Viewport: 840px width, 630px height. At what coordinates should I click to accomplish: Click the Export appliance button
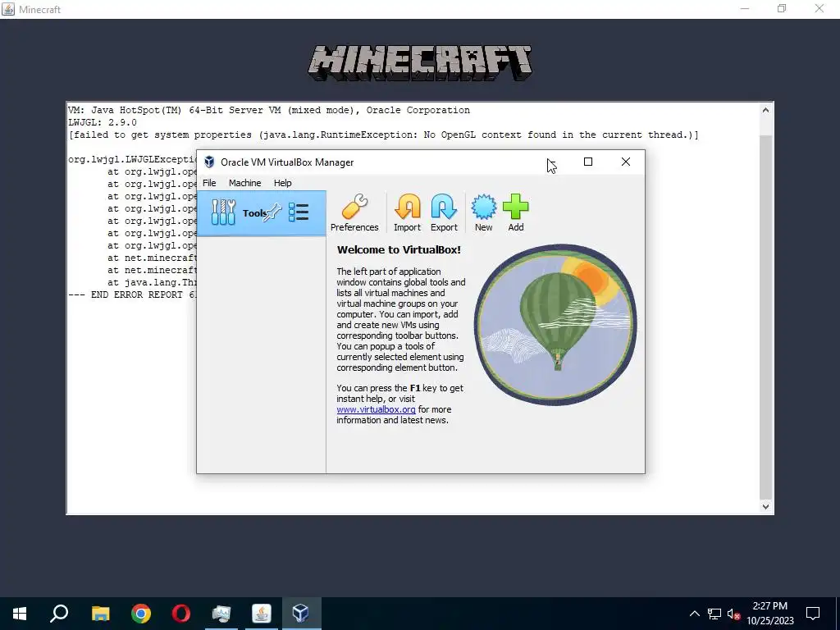point(444,212)
